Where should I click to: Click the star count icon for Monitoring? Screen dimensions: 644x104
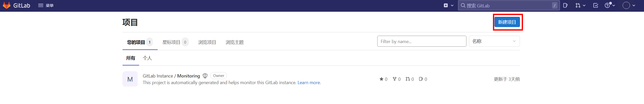[x=381, y=79]
